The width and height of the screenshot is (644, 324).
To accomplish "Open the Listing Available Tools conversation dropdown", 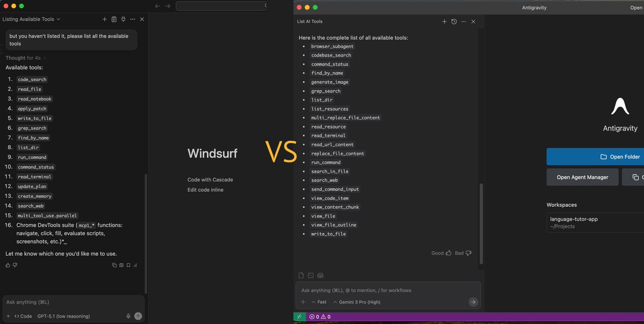I will (31, 19).
